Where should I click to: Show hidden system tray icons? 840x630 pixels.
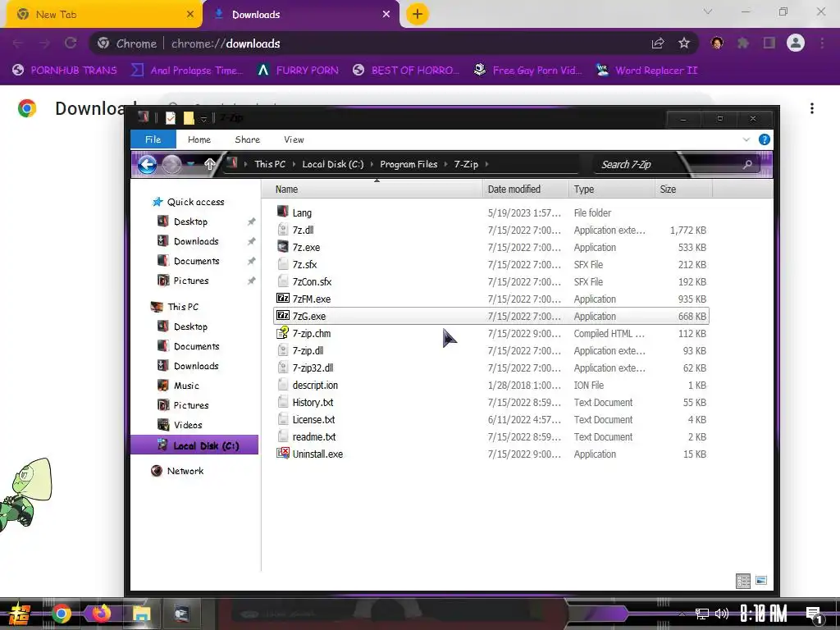[682, 614]
